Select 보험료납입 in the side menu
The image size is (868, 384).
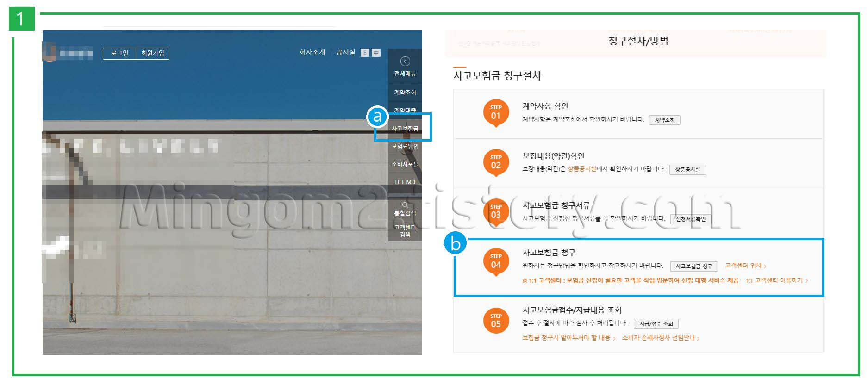(405, 146)
